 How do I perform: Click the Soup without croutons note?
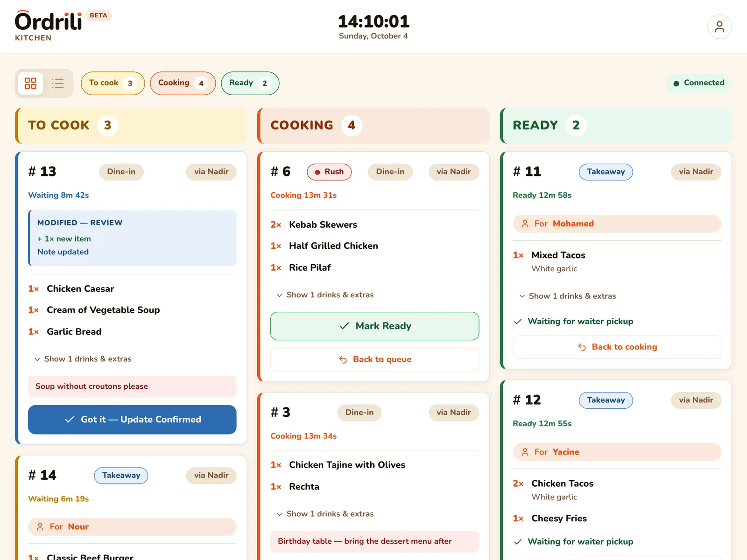(132, 386)
